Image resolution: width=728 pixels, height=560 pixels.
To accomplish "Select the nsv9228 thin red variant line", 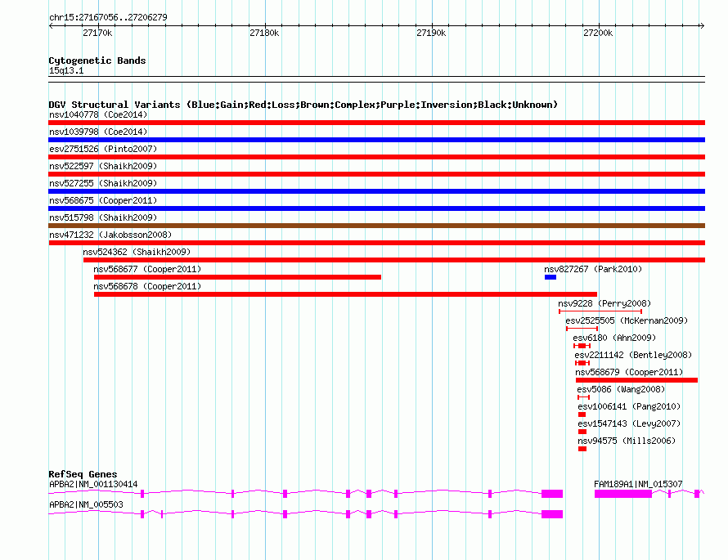I will [x=600, y=311].
